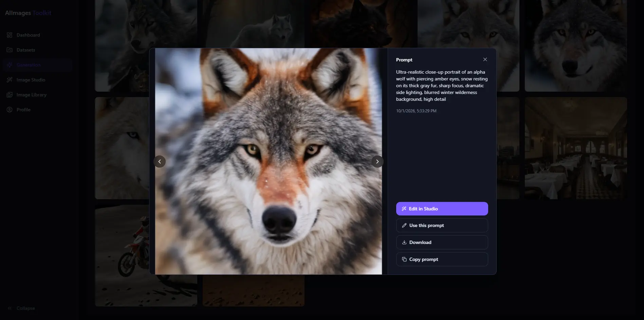The width and height of the screenshot is (644, 320).
Task: Download the wolf image
Action: 442,242
